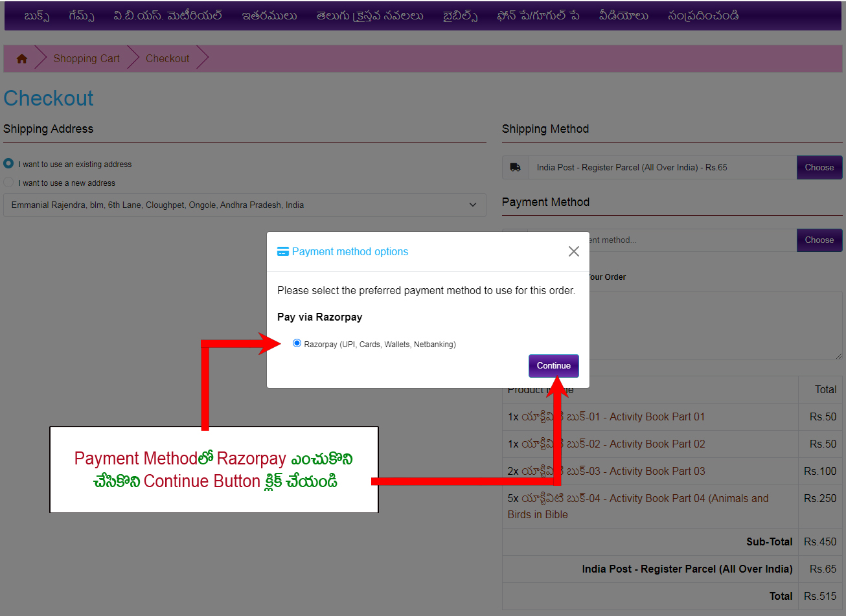This screenshot has width=846, height=616.
Task: Click the credit card icon in dialog title
Action: (283, 251)
